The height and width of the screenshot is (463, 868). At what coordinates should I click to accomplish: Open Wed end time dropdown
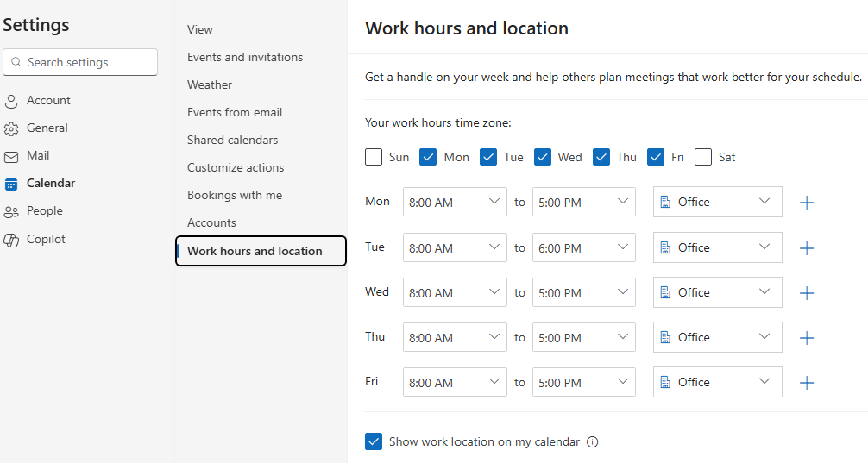click(584, 292)
